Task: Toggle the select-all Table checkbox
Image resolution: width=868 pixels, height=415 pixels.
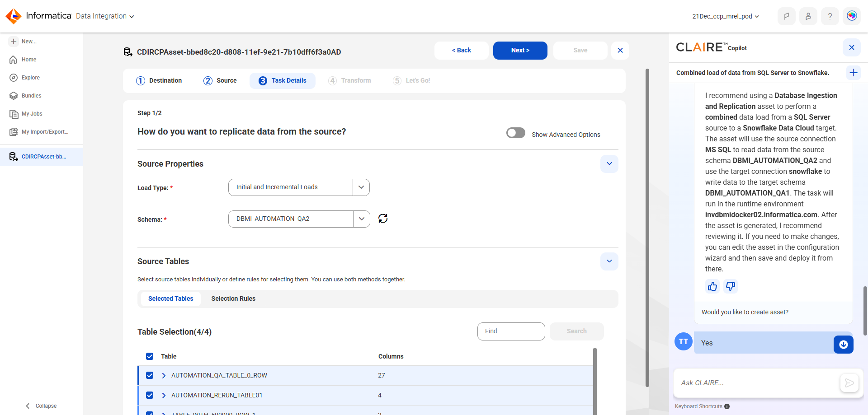Action: point(150,356)
